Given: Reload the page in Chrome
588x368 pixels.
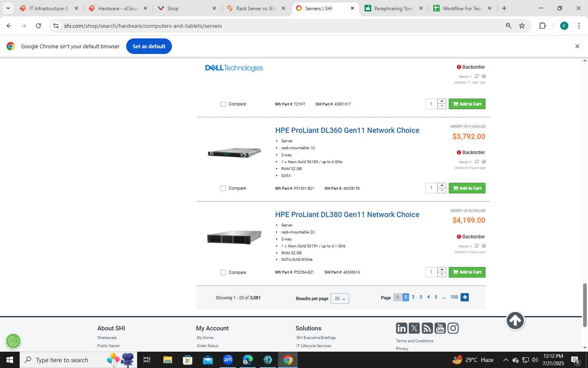Looking at the screenshot, I should point(38,26).
